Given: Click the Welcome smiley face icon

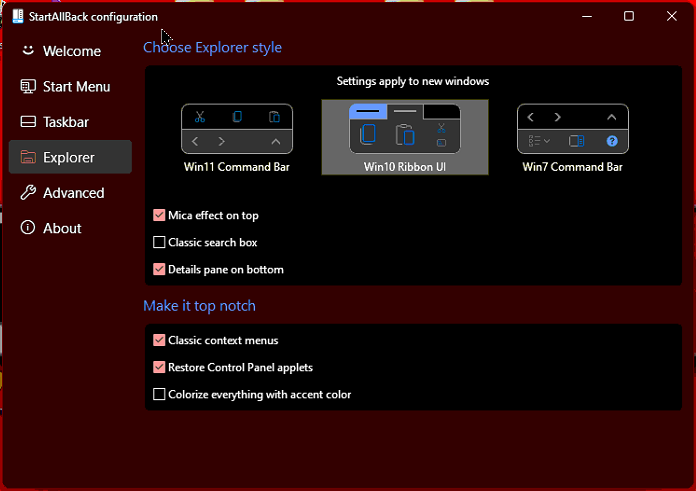Looking at the screenshot, I should pos(28,51).
